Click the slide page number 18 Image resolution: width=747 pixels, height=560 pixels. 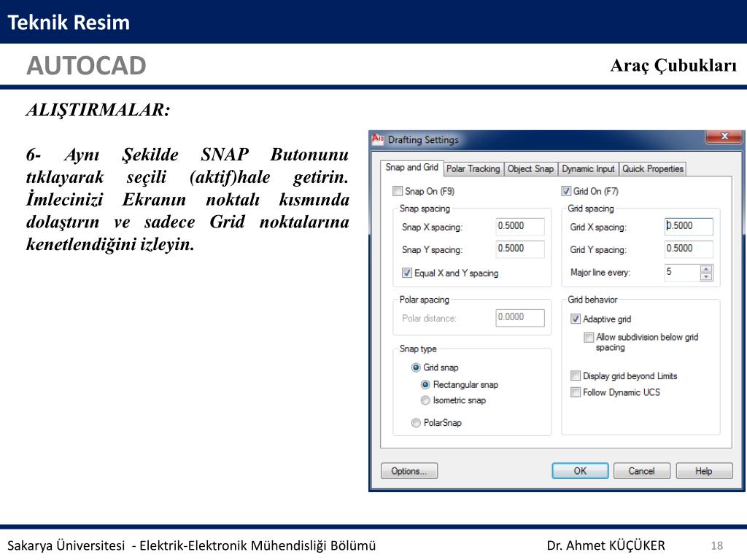pyautogui.click(x=716, y=545)
